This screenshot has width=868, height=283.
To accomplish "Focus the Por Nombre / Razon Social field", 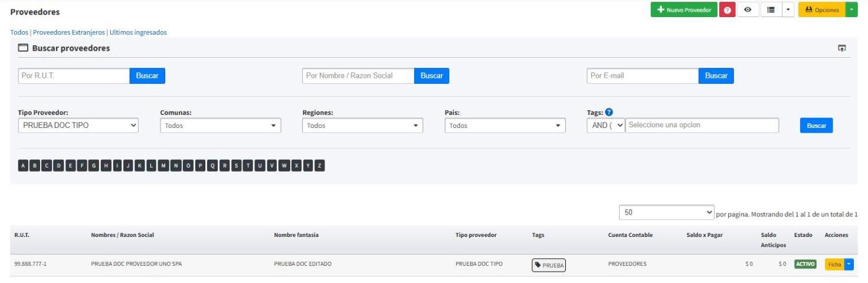I will click(358, 75).
